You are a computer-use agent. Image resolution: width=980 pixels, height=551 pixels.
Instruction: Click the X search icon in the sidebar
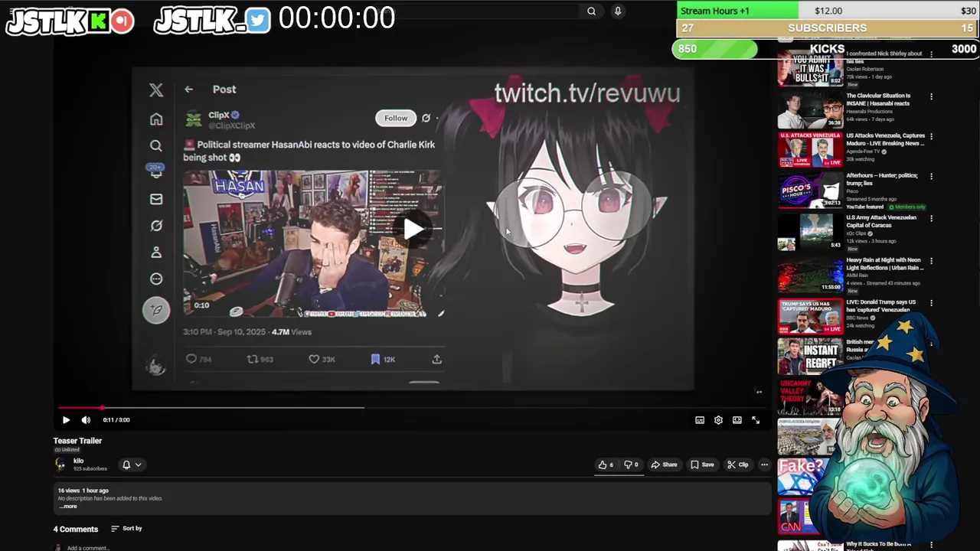pyautogui.click(x=156, y=145)
